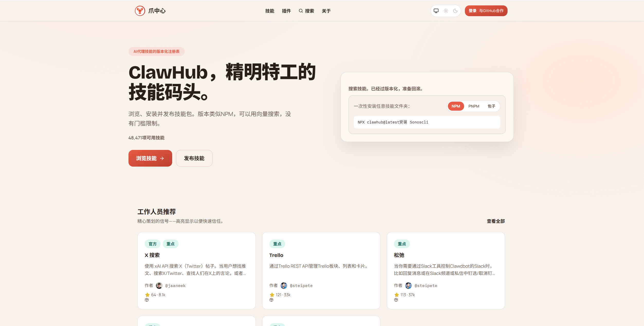Click @jaaneek author avatar
This screenshot has width=644, height=326.
pos(159,285)
